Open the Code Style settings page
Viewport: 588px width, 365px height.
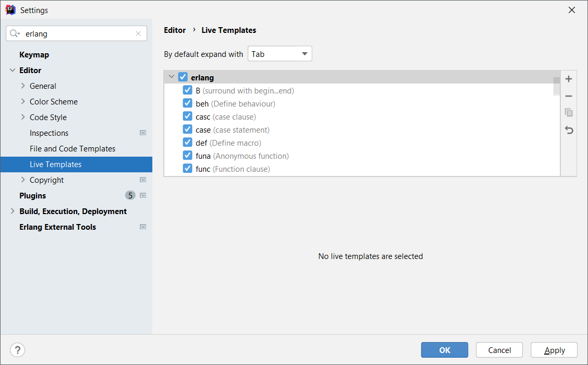tap(48, 117)
